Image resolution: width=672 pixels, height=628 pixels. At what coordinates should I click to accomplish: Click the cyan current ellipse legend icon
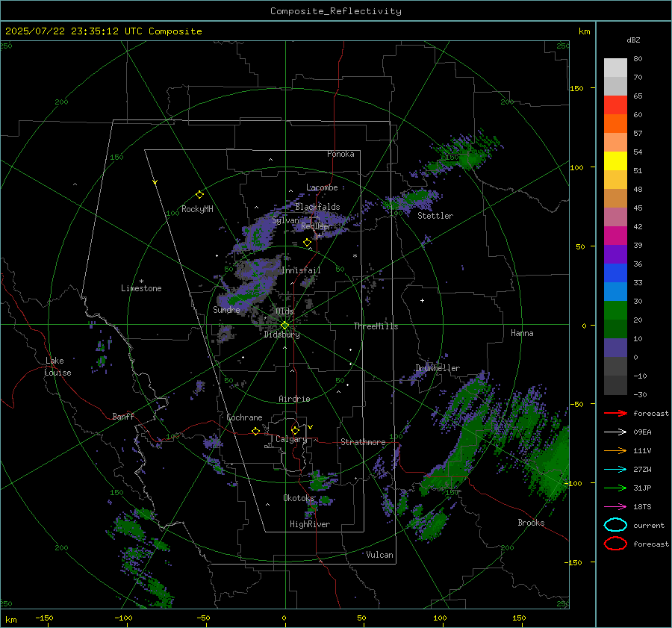(x=615, y=525)
